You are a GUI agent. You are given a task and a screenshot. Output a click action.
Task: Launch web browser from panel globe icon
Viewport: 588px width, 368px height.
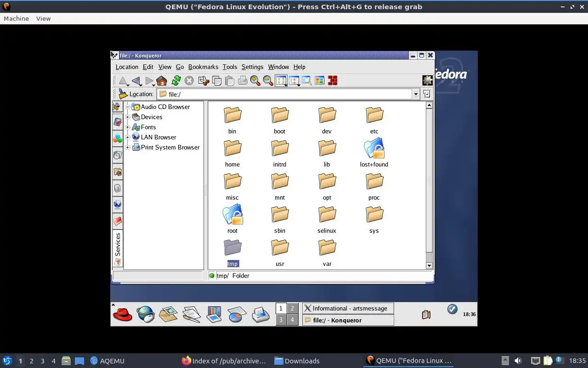146,314
